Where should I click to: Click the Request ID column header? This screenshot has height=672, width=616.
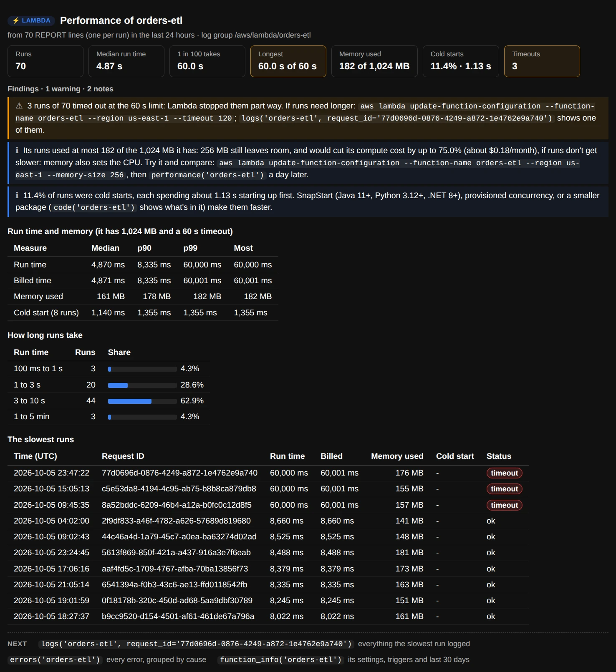pos(123,456)
